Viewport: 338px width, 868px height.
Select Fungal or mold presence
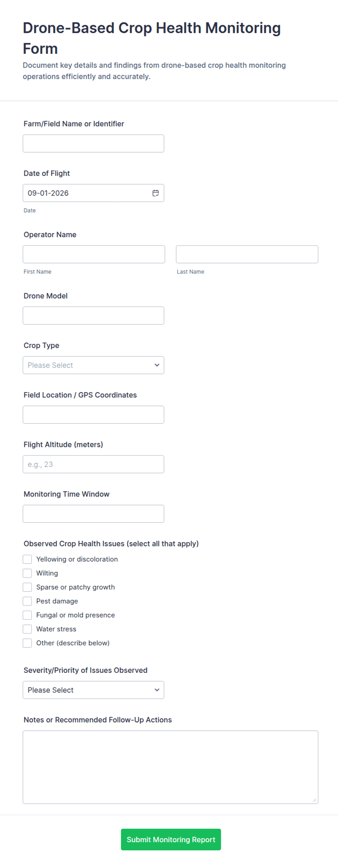[x=27, y=615]
